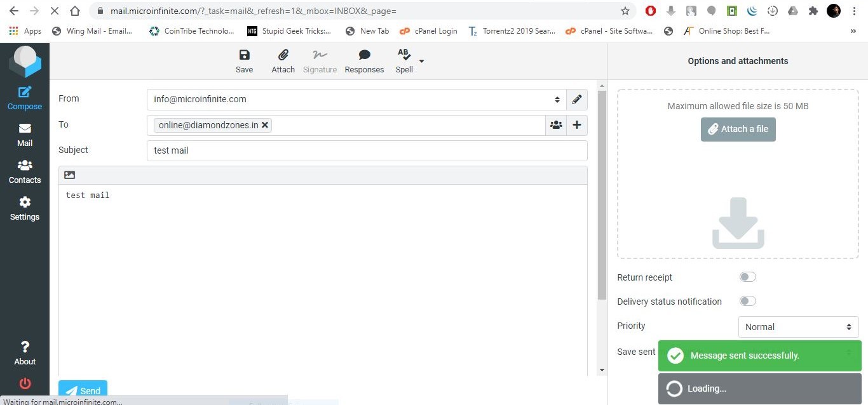Open Wing Mail bookmark
The height and width of the screenshot is (405, 868).
pyautogui.click(x=92, y=30)
